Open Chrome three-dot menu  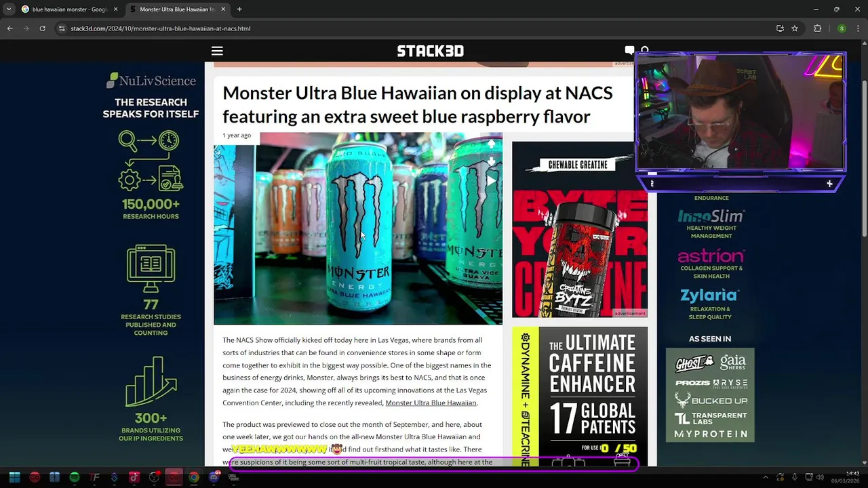[x=856, y=28]
